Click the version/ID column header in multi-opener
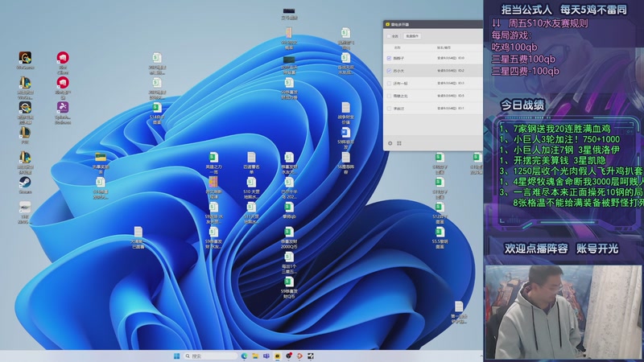 pos(444,47)
